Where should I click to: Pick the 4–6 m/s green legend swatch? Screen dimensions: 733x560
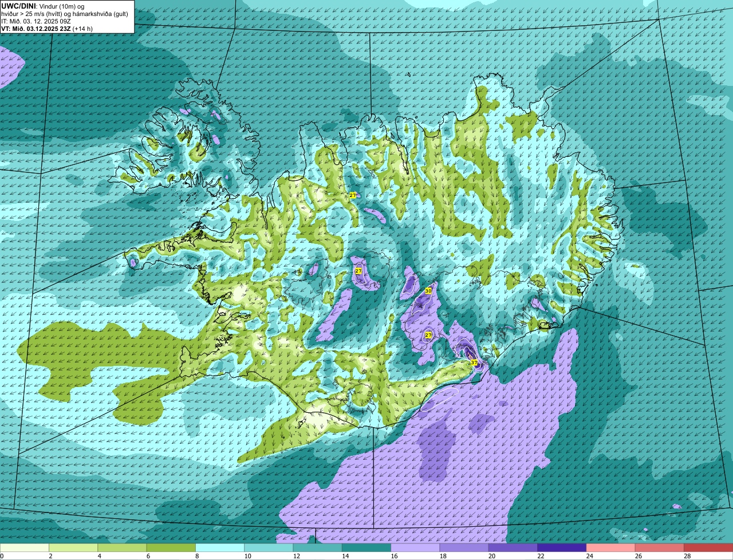click(x=122, y=548)
